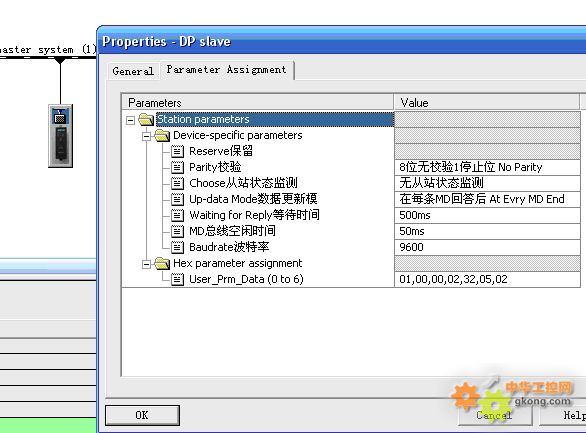Viewport: 586px width, 433px height.
Task: Collapse the Station parameters tree node
Action: [x=130, y=120]
